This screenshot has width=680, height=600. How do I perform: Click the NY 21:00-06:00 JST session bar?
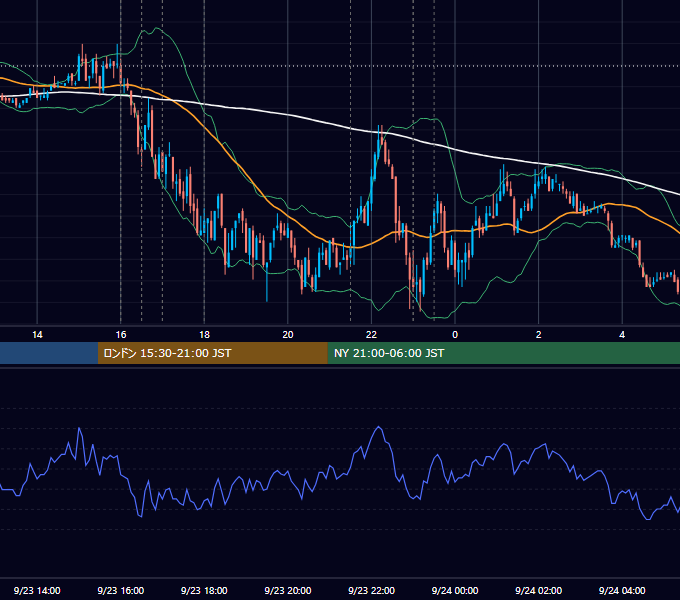(503, 353)
